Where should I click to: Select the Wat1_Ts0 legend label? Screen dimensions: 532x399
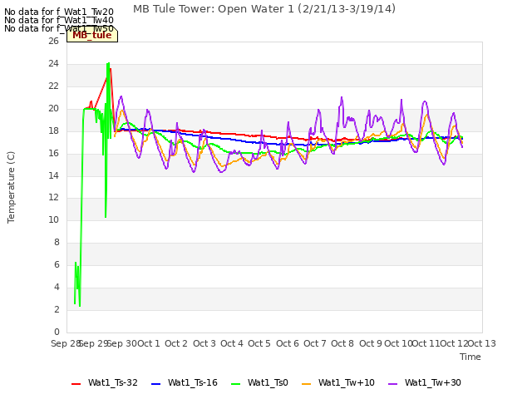tap(268, 382)
